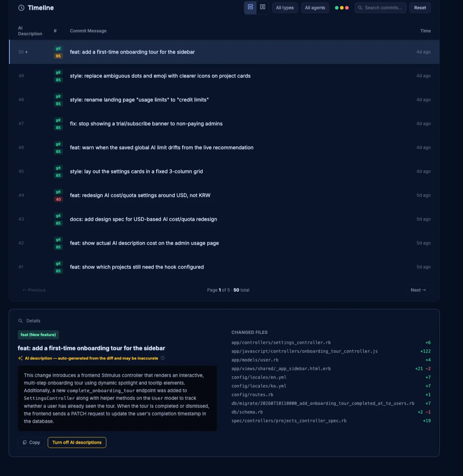Click the Details magnifier icon

(21, 321)
